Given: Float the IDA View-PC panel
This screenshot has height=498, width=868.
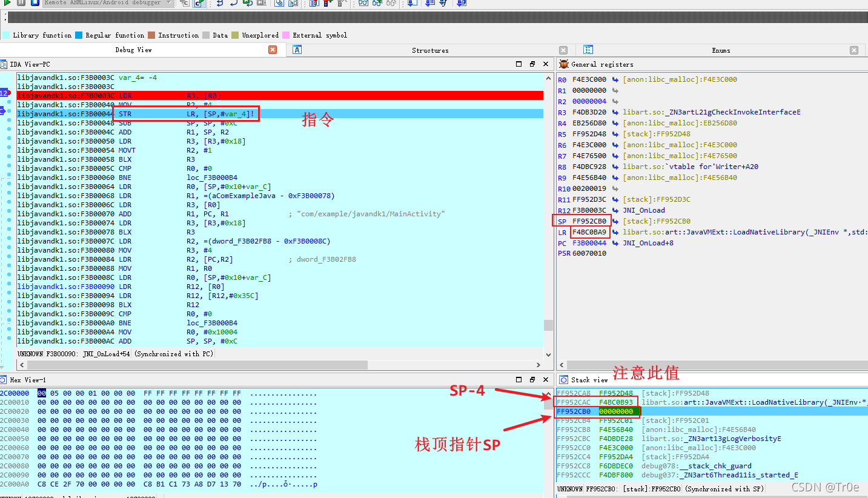Looking at the screenshot, I should [x=532, y=64].
